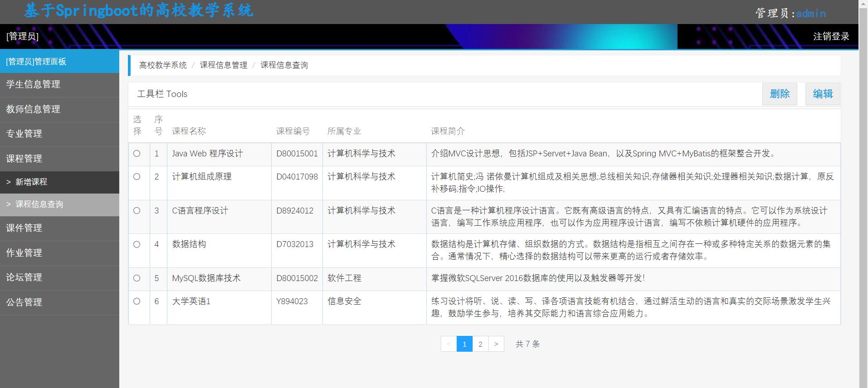Open 新增课程 submenu item
Image resolution: width=868 pixels, height=388 pixels.
coord(59,182)
